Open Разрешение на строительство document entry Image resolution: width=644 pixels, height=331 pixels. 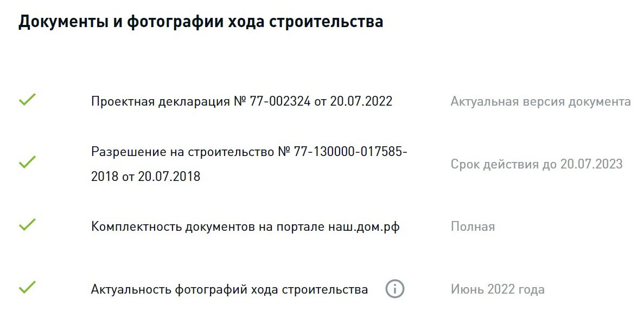[249, 164]
